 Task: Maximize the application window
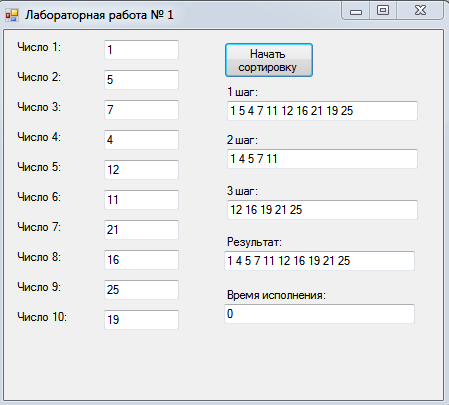[x=383, y=11]
